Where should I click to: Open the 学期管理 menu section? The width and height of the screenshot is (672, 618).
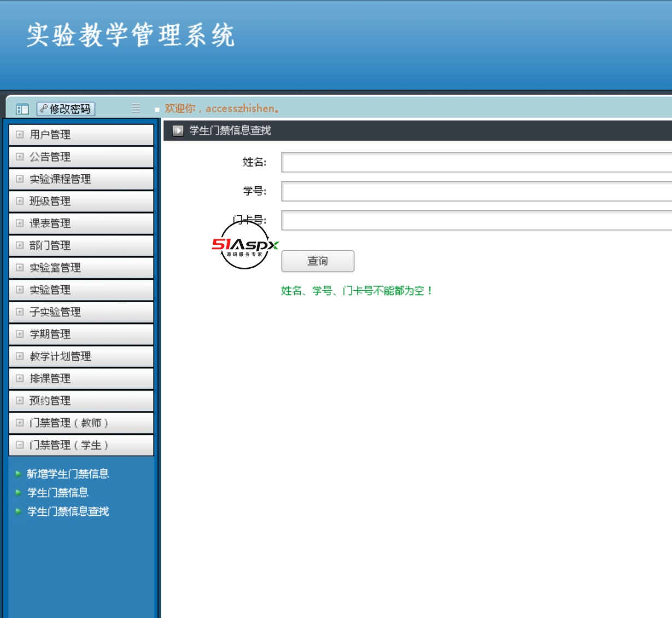(x=81, y=334)
